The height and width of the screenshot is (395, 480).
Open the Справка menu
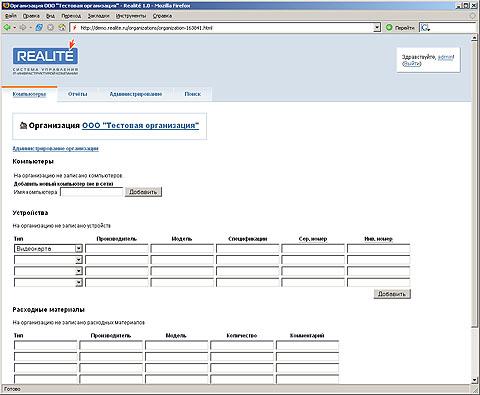[x=162, y=16]
